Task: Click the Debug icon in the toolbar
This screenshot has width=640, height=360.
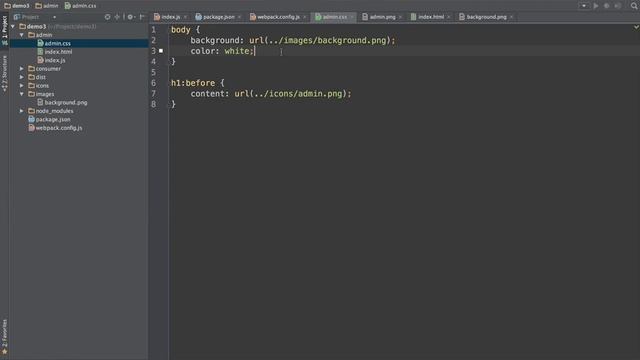Action: coord(607,6)
